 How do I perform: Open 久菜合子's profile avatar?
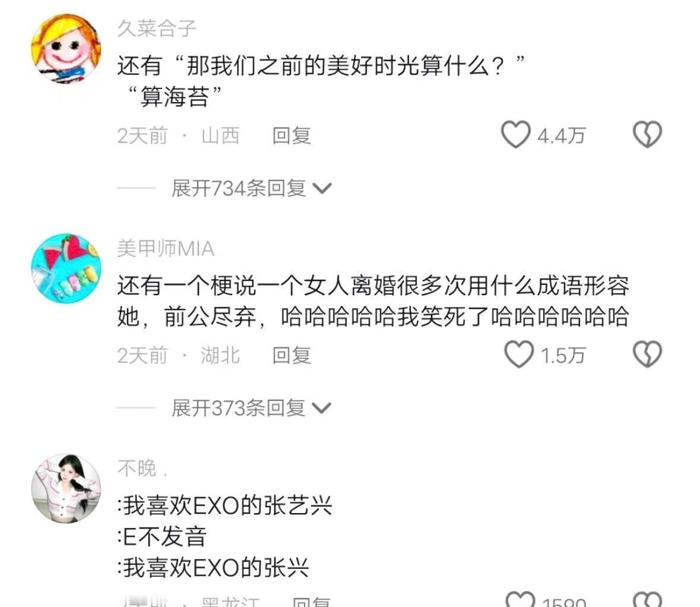pos(66,48)
